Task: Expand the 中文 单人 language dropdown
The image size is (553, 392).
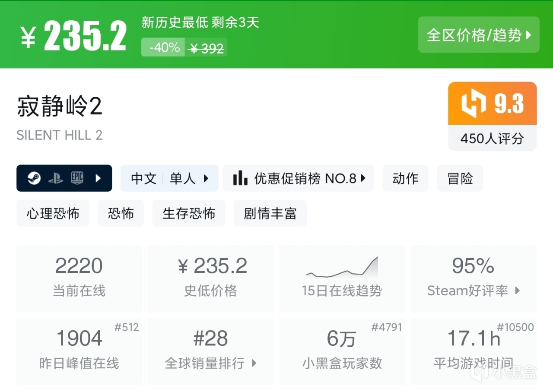Action: pyautogui.click(x=169, y=178)
